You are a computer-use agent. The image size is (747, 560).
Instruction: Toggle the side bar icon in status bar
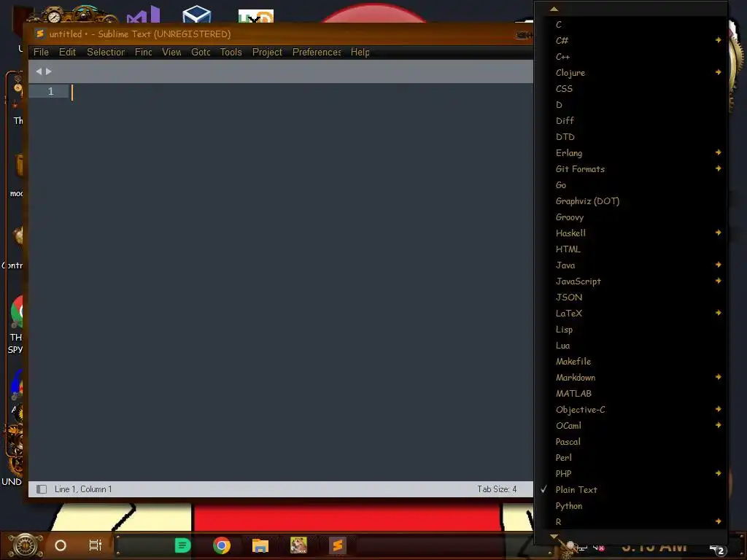[42, 489]
